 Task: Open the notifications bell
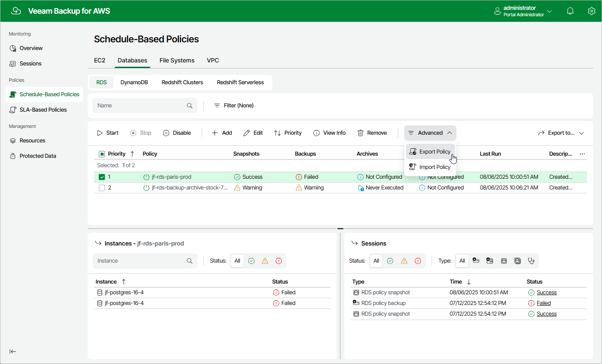click(570, 11)
